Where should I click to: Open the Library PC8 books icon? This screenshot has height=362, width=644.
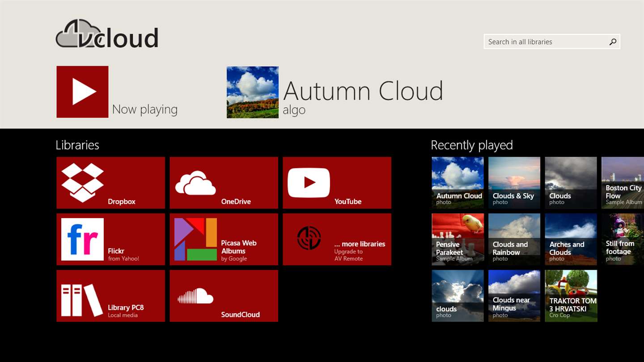click(x=82, y=300)
